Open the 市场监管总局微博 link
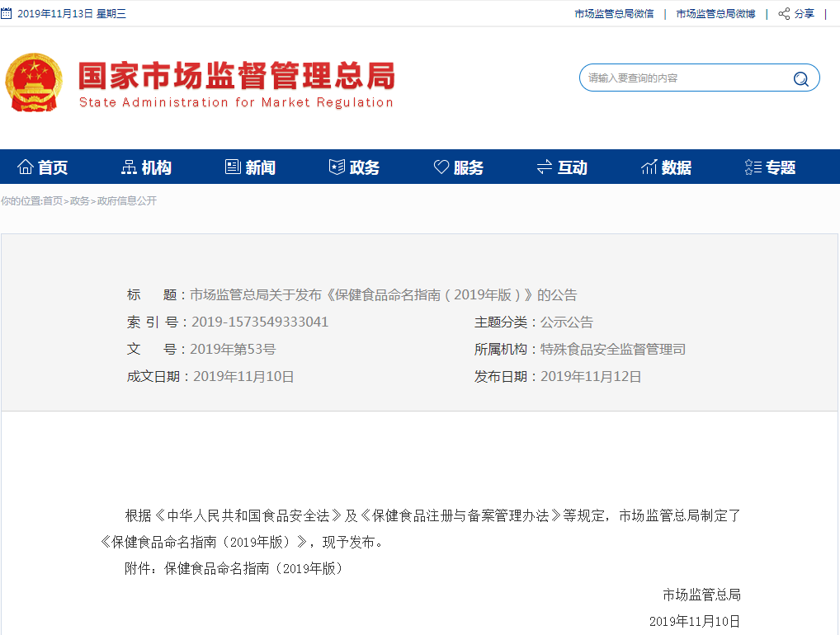The image size is (840, 635). 715,14
